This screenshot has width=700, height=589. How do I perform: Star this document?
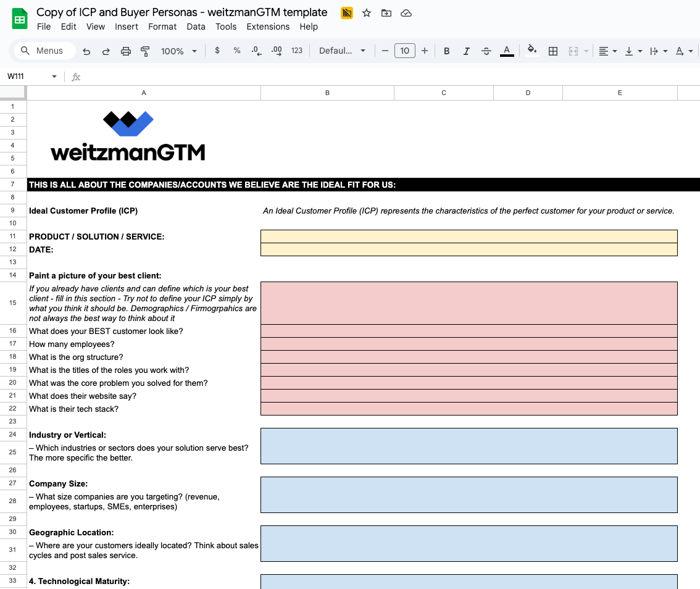[x=367, y=13]
